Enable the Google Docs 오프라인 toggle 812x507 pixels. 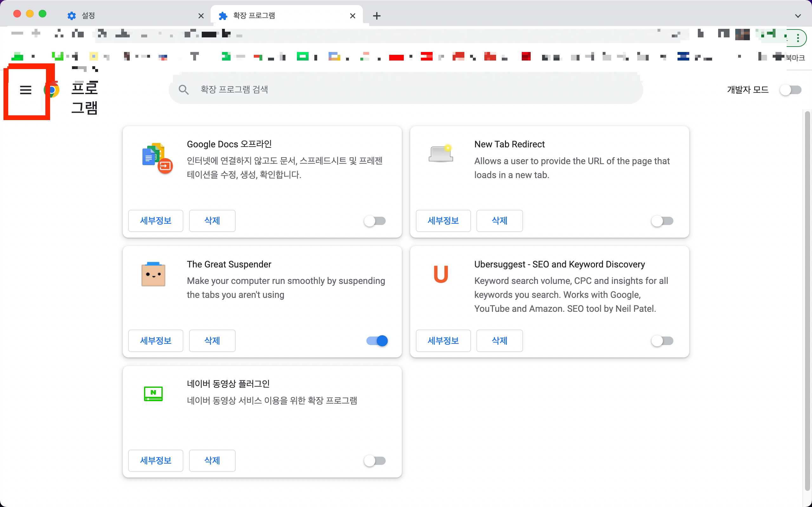click(x=375, y=221)
